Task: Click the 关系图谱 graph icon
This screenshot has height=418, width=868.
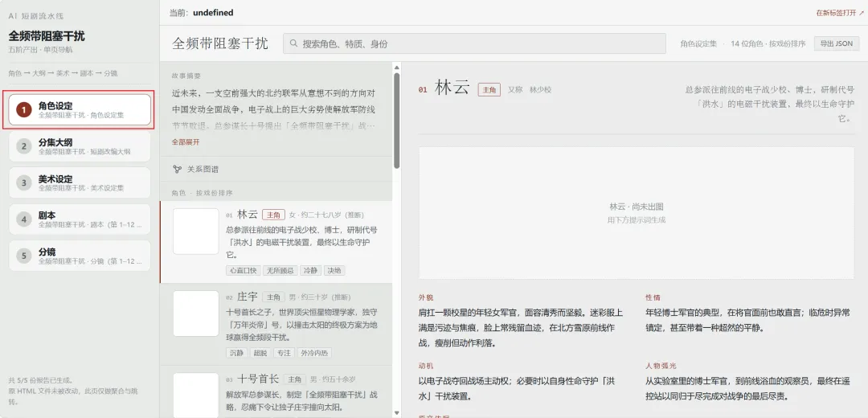Action: coord(177,170)
